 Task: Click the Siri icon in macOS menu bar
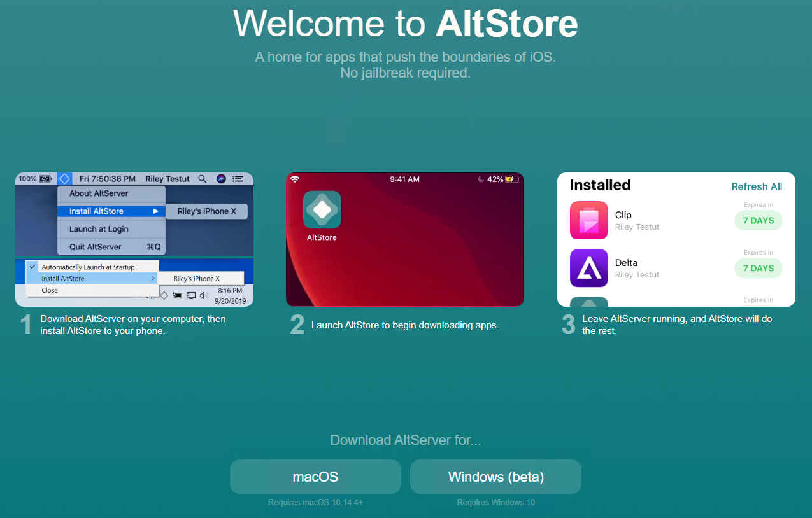point(221,179)
